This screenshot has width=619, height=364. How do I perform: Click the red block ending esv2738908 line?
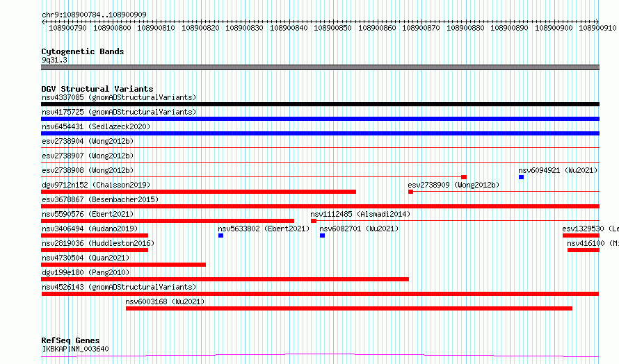pos(464,177)
